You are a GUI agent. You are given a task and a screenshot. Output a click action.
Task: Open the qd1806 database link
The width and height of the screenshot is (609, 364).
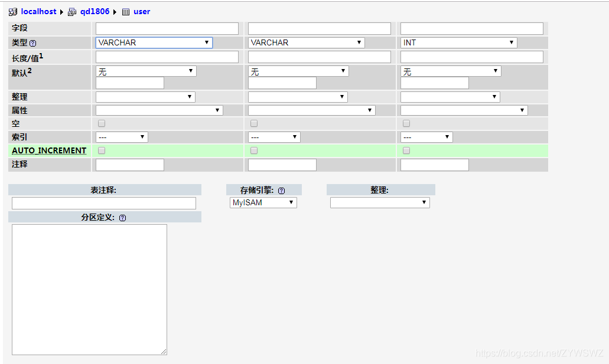(x=95, y=12)
